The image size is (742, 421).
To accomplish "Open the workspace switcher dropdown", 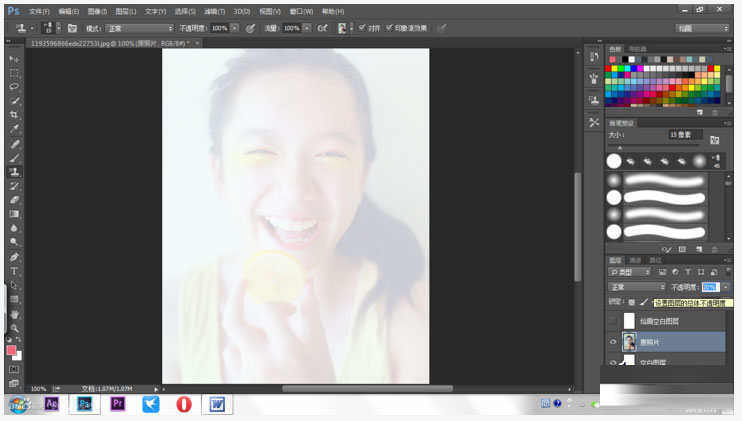I will [x=702, y=28].
